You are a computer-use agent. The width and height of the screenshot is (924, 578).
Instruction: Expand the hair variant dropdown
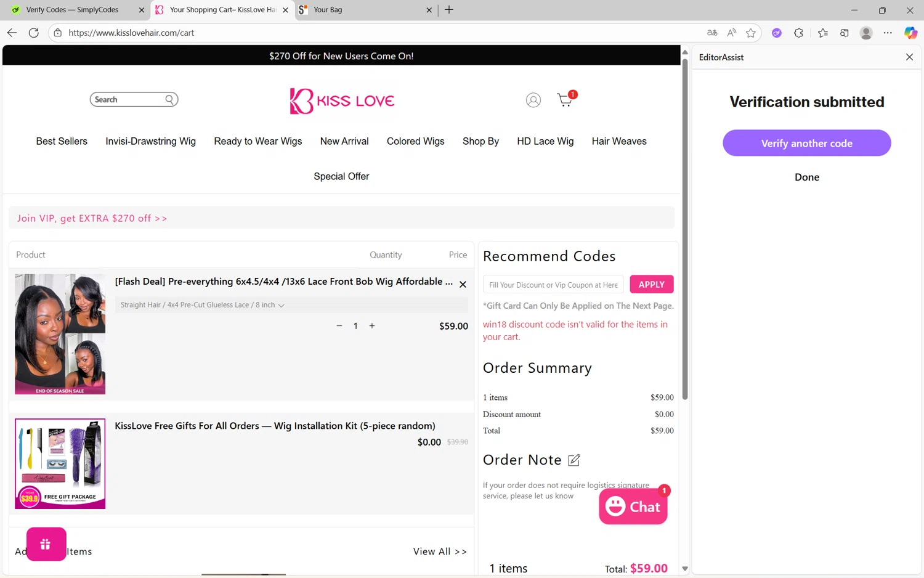click(x=291, y=305)
